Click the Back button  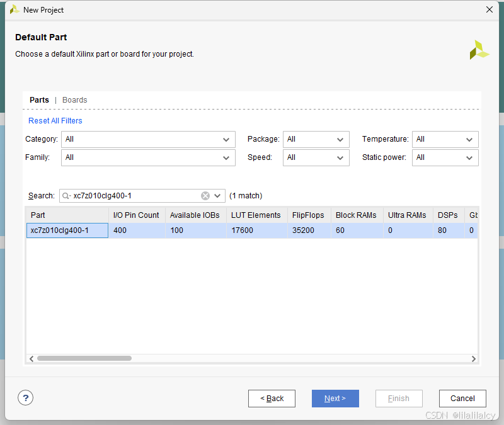click(272, 399)
